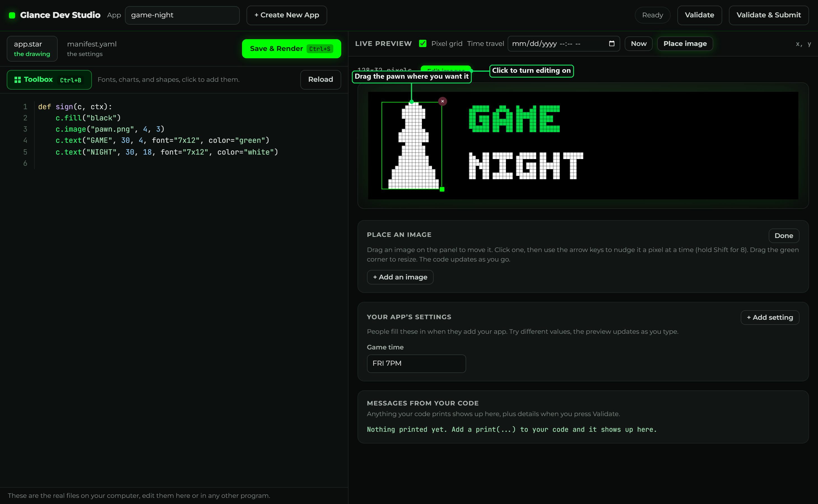Click the footer note about real files

(x=139, y=496)
